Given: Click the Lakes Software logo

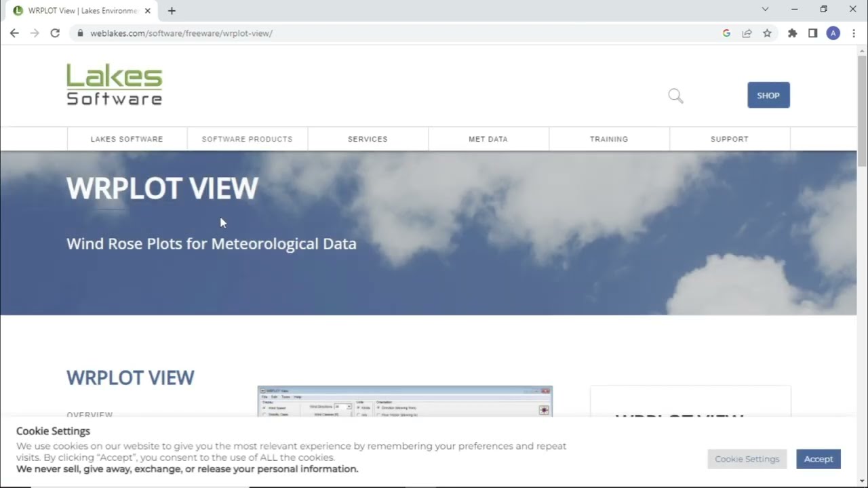Looking at the screenshot, I should click(115, 85).
